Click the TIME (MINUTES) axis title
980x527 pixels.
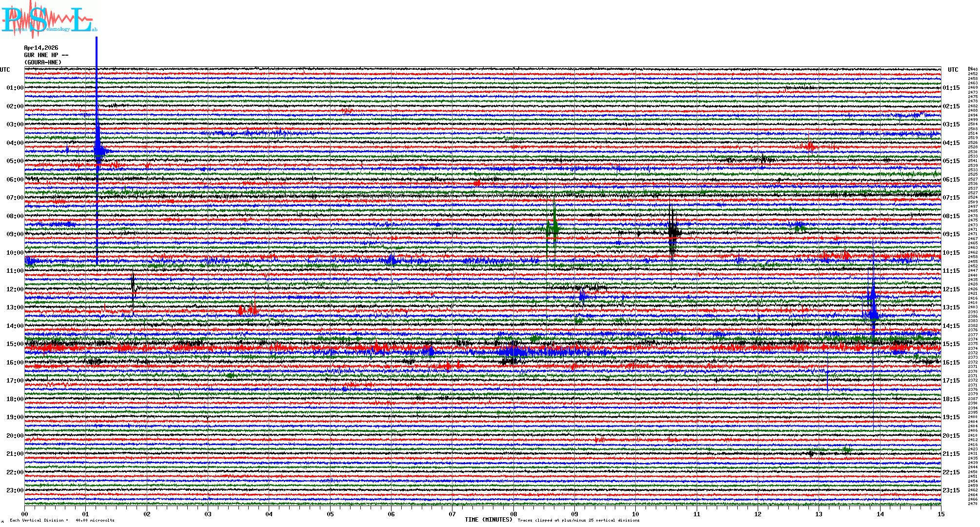488,520
